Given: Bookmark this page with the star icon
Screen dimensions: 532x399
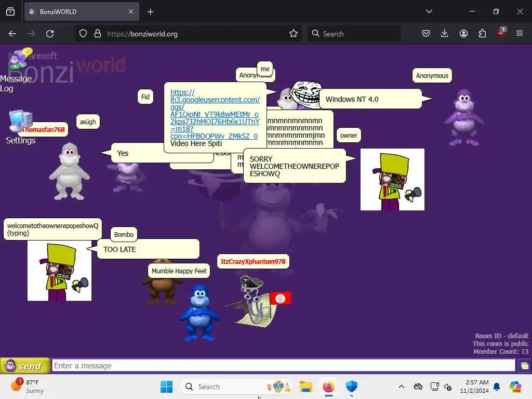Looking at the screenshot, I should pyautogui.click(x=294, y=34).
